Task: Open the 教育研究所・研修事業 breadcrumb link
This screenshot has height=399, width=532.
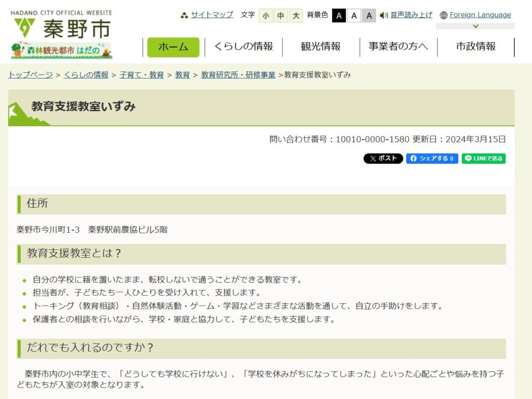Action: click(238, 74)
